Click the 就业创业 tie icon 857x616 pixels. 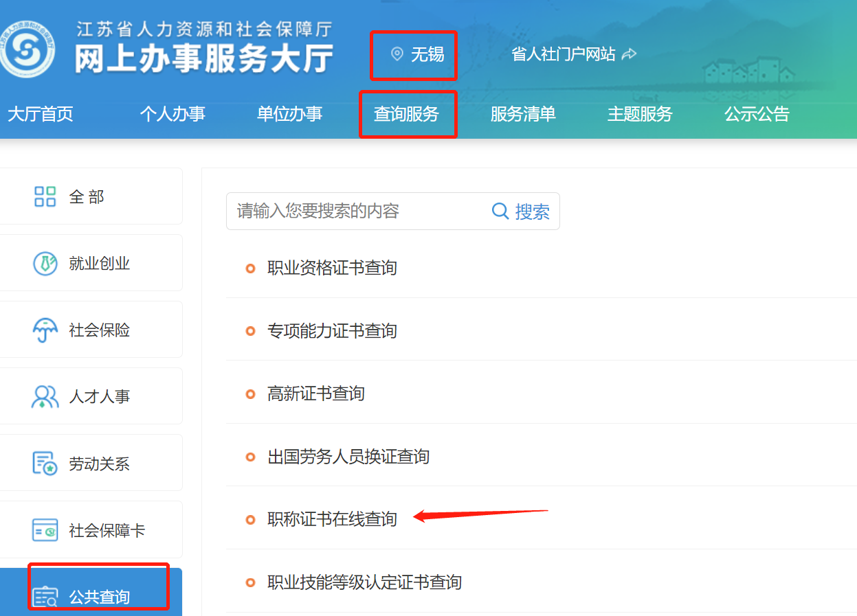click(45, 263)
